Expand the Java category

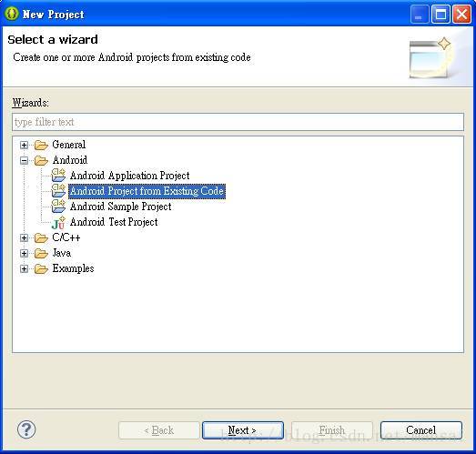pos(24,254)
